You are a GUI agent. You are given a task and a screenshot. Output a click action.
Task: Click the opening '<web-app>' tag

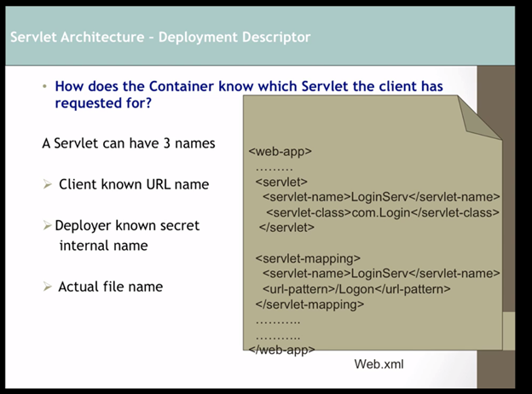point(280,151)
